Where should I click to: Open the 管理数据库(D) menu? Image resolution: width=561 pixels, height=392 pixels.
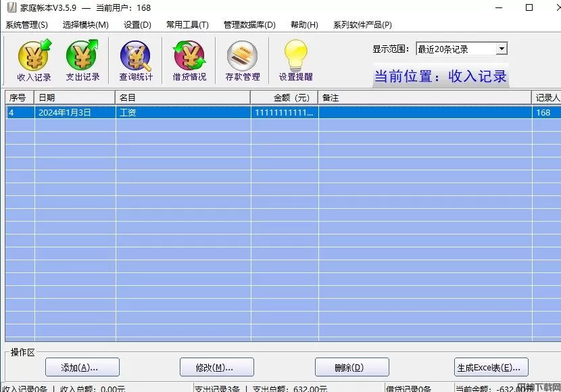(x=249, y=25)
